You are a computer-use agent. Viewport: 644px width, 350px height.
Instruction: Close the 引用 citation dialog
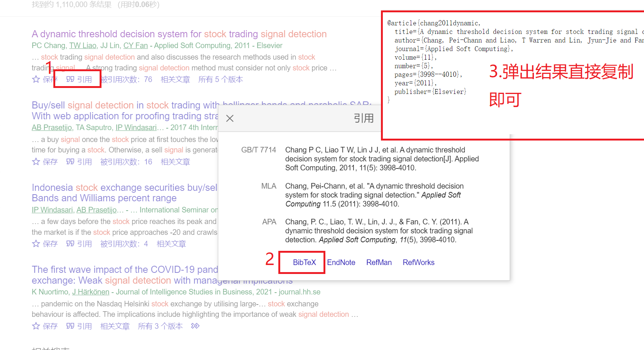(230, 119)
